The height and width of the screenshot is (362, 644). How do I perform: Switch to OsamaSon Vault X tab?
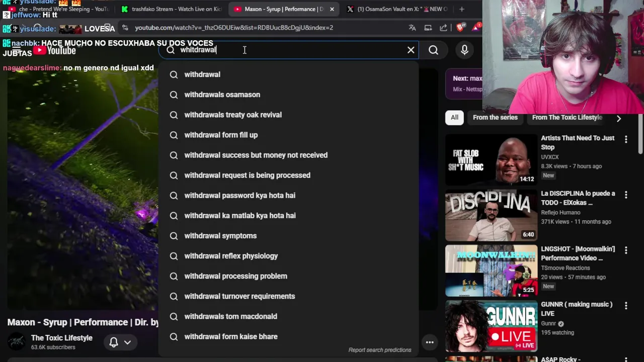point(397,9)
